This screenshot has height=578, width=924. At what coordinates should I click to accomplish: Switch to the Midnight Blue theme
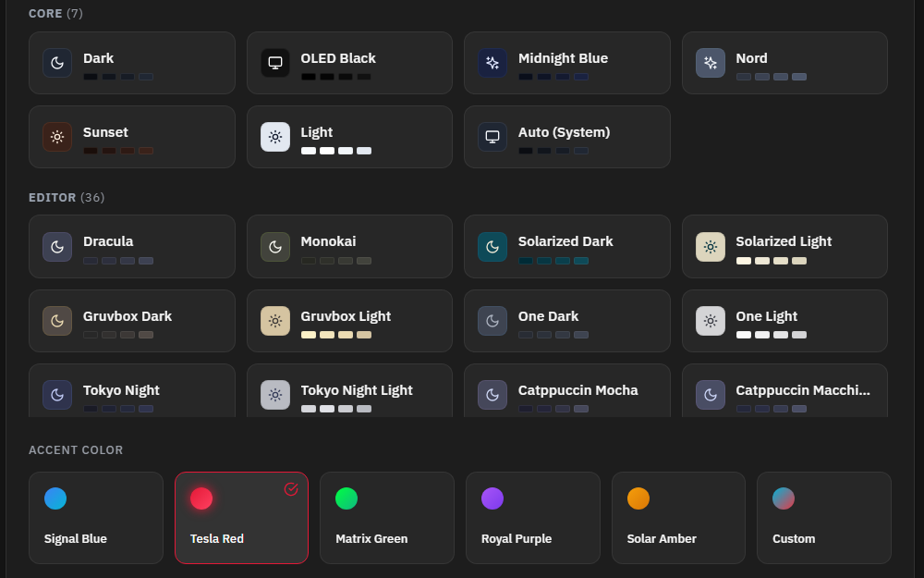pos(567,63)
